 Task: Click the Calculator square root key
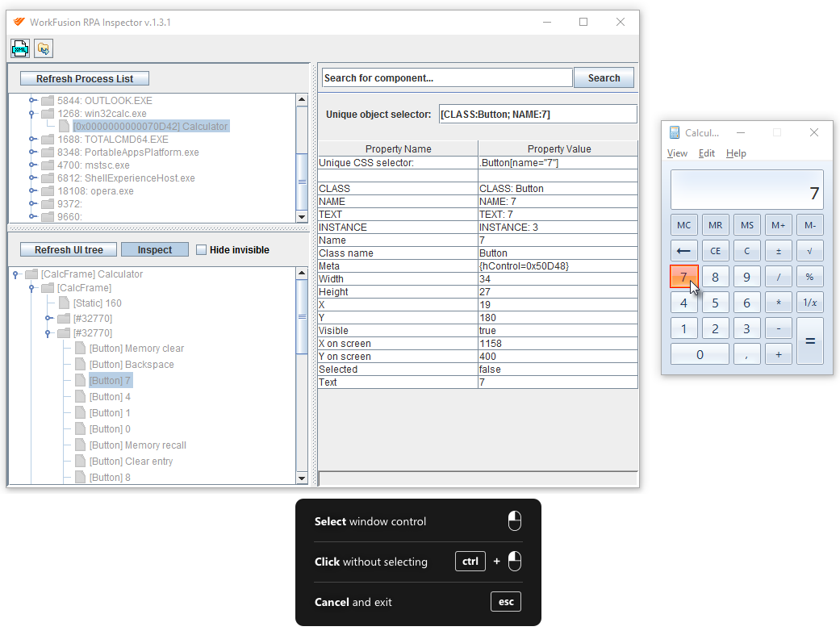[x=810, y=251]
